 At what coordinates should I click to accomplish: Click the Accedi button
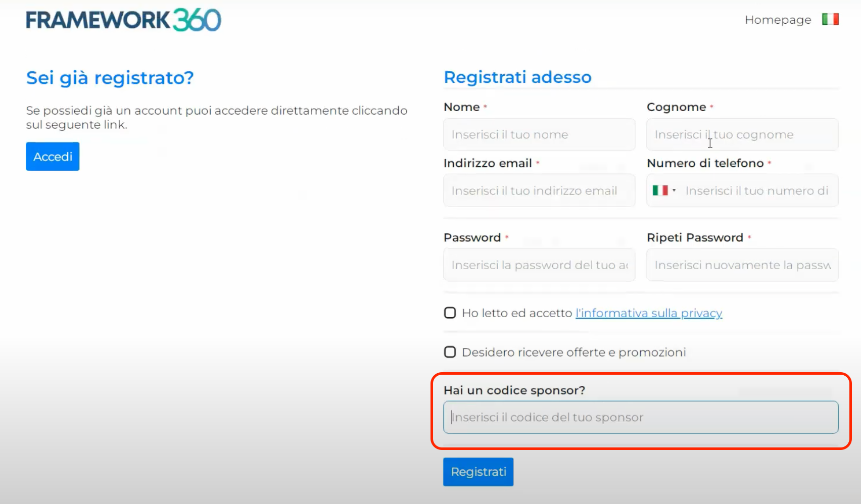[53, 156]
